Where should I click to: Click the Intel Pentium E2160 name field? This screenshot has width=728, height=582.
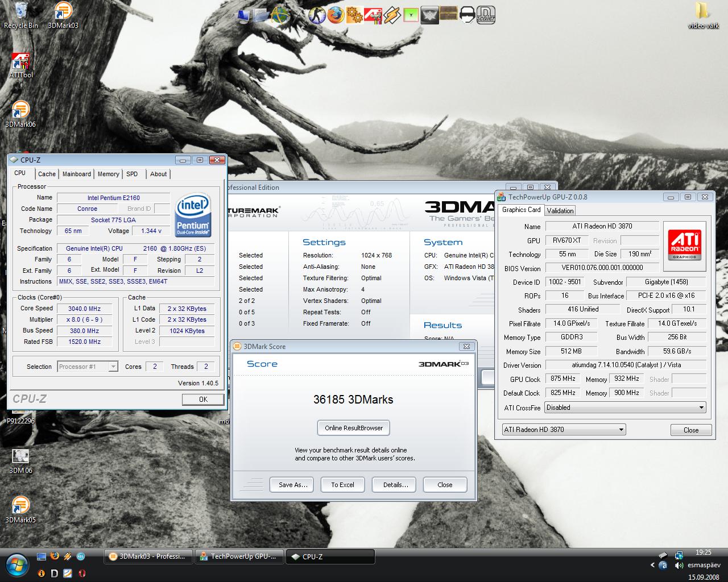[113, 198]
